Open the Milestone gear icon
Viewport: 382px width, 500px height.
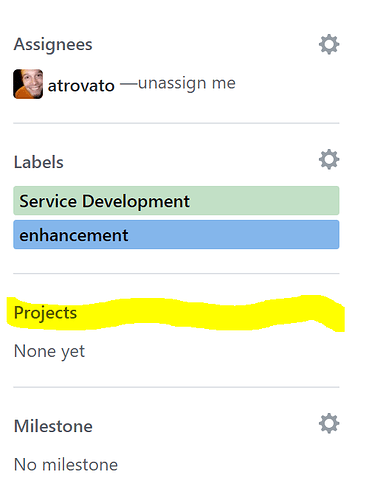(329, 424)
